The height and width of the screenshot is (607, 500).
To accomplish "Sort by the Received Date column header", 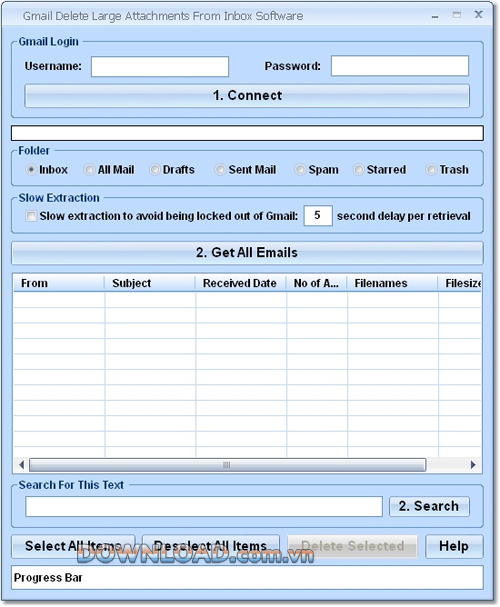I will (240, 283).
